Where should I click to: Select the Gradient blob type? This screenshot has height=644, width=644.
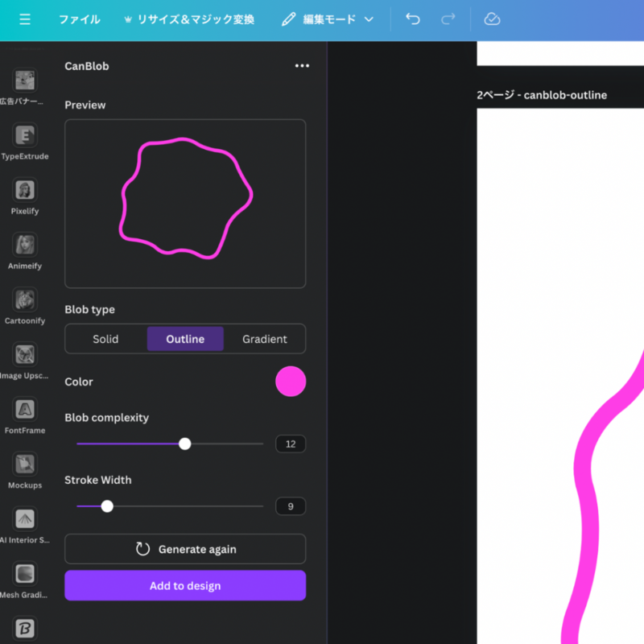265,339
